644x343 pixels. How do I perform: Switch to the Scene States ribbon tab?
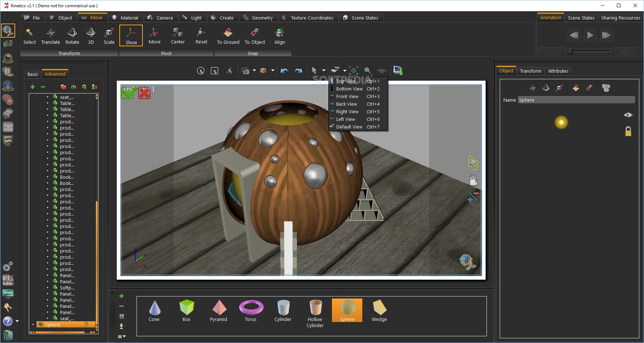(x=361, y=18)
